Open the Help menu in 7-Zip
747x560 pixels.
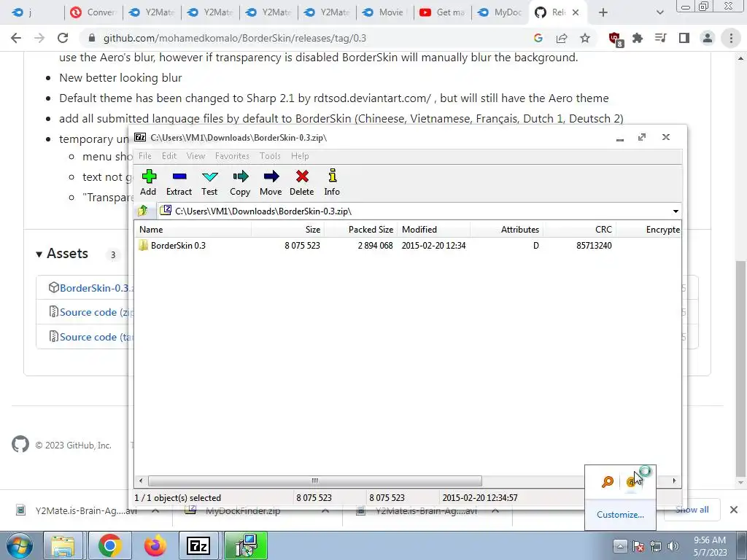coord(300,156)
